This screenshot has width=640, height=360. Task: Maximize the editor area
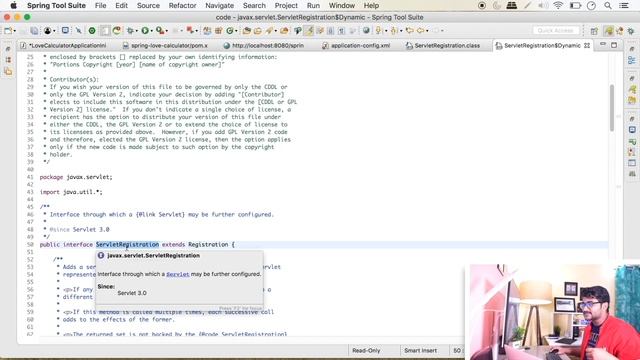pos(614,45)
